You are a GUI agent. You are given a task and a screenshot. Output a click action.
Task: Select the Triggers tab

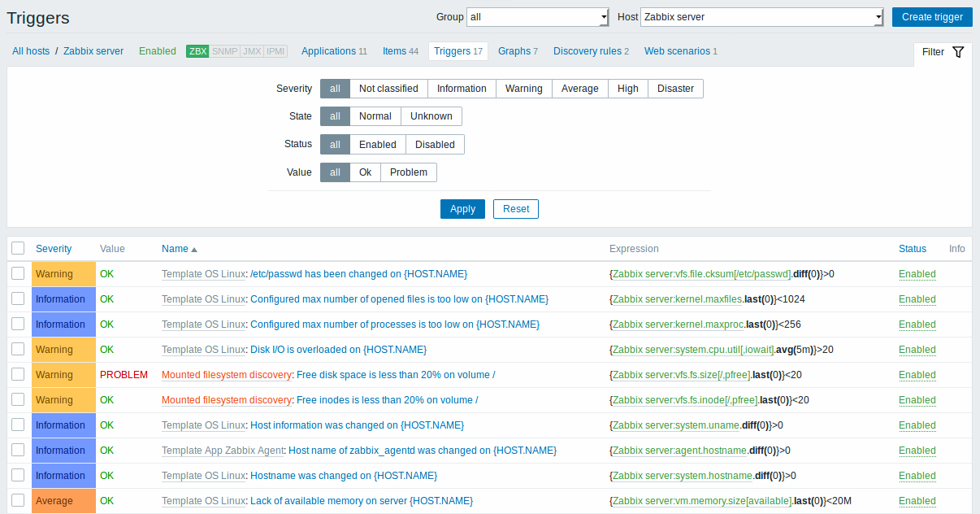click(x=458, y=51)
